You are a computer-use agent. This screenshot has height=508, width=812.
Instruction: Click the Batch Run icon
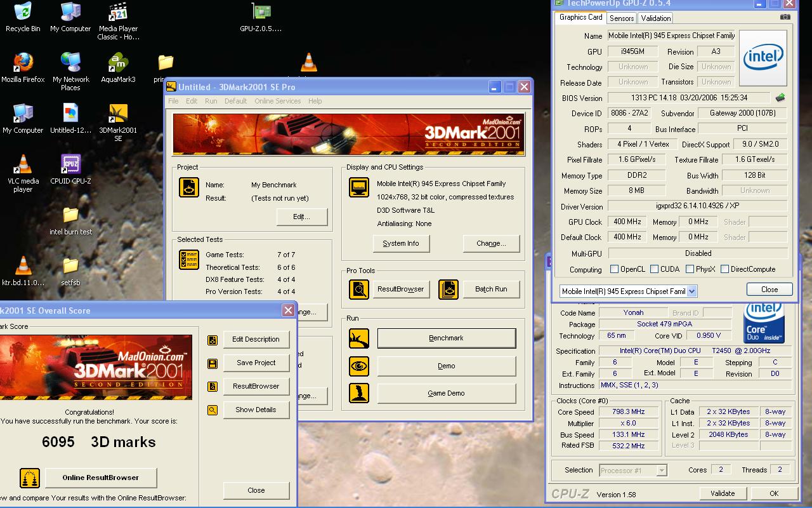pos(449,289)
